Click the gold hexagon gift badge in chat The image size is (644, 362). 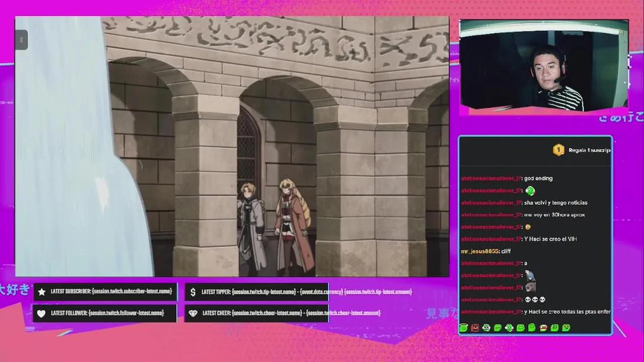pyautogui.click(x=558, y=150)
